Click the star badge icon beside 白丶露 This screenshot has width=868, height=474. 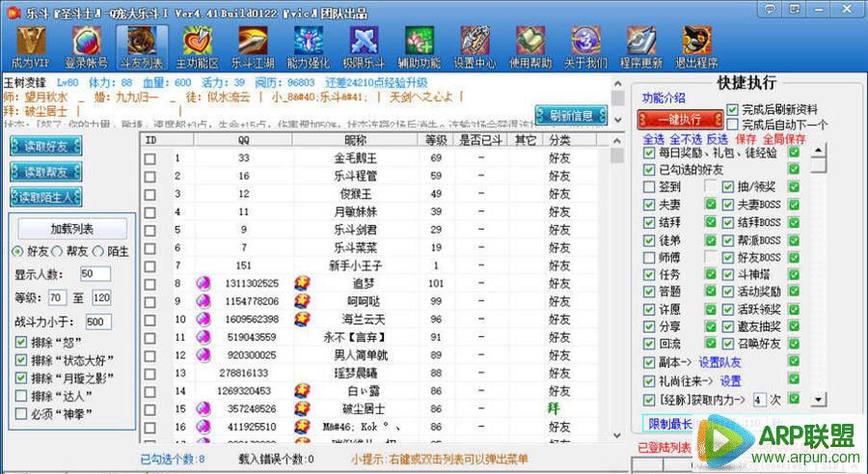(302, 391)
